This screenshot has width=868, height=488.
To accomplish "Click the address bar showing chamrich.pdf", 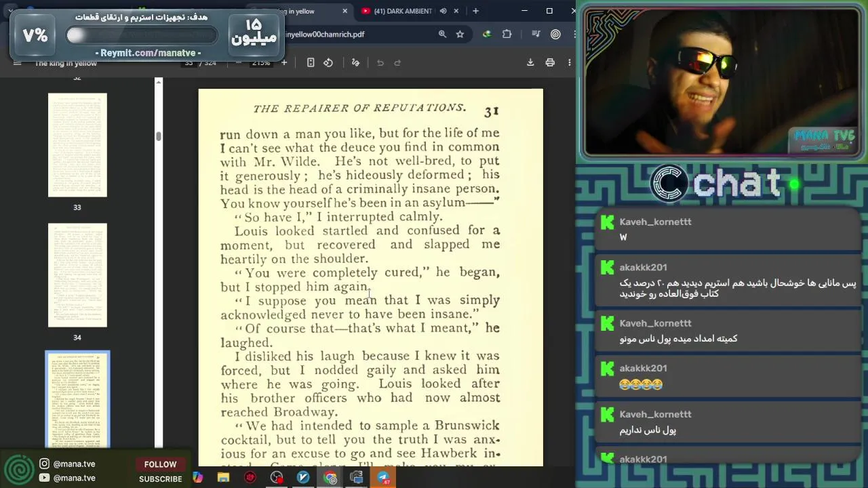I will pos(359,34).
